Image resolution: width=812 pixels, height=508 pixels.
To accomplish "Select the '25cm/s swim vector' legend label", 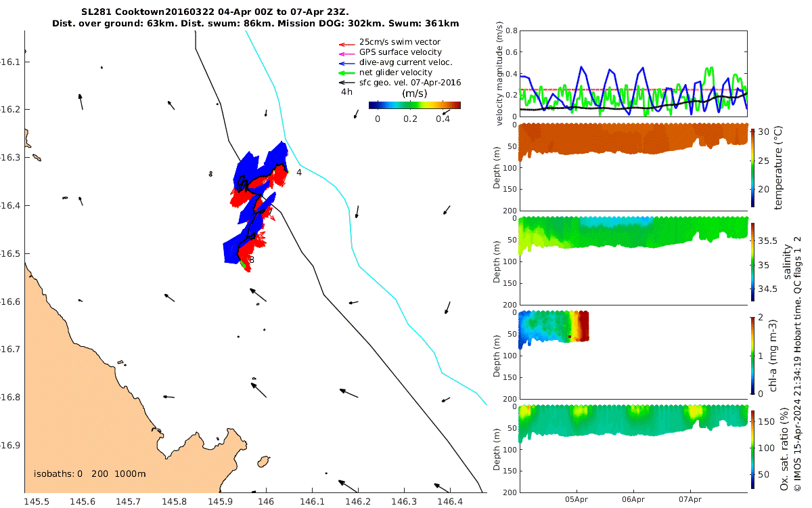I will 400,42.
